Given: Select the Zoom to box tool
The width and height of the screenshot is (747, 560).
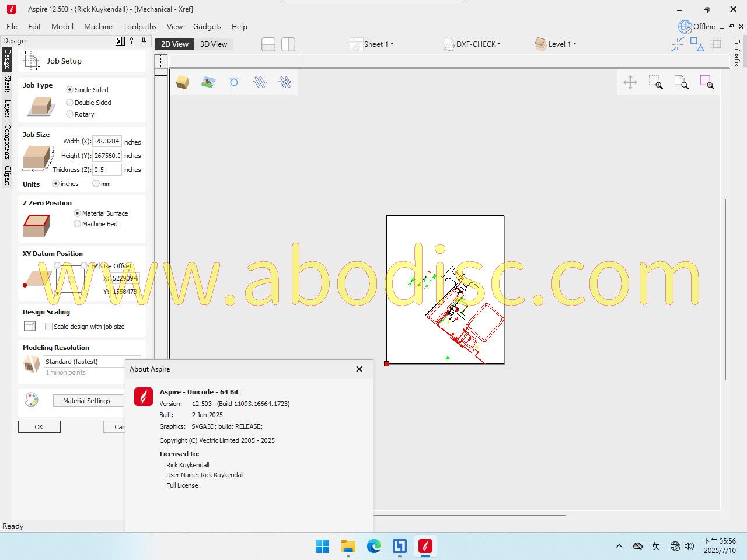Looking at the screenshot, I should pyautogui.click(x=656, y=82).
